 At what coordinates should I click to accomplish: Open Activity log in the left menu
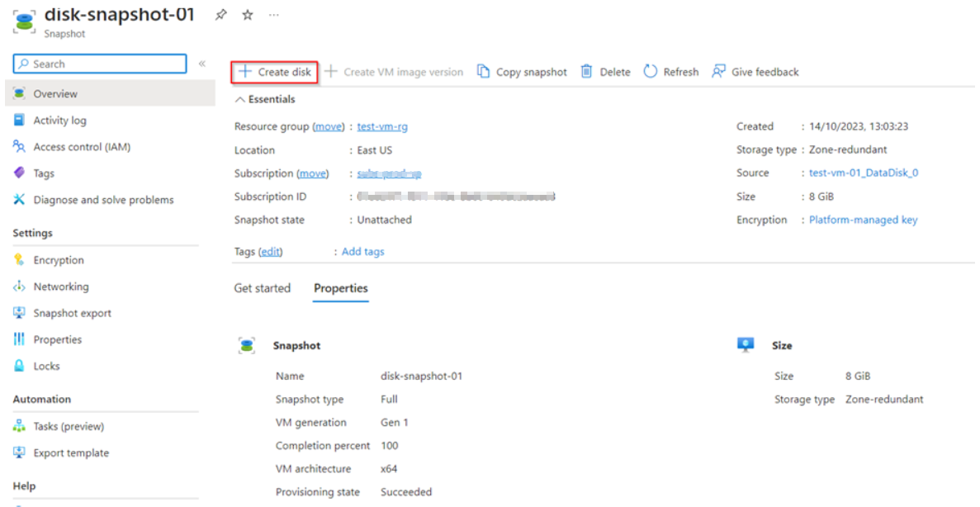pos(60,120)
